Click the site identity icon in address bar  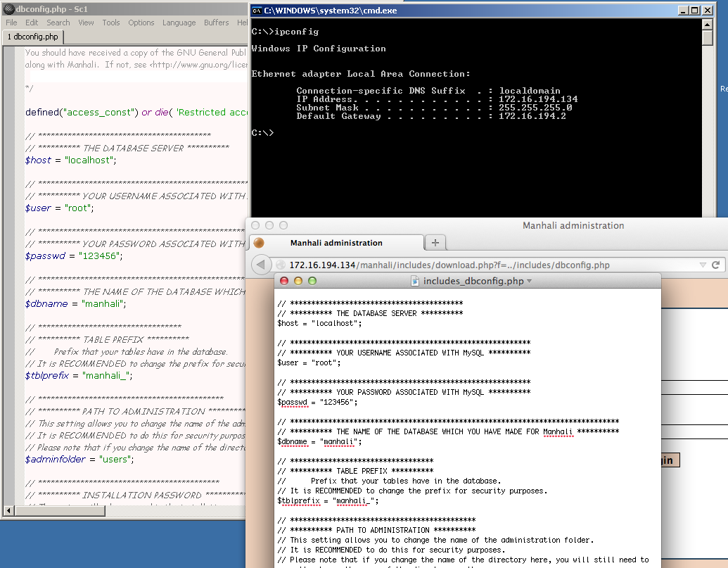point(281,265)
